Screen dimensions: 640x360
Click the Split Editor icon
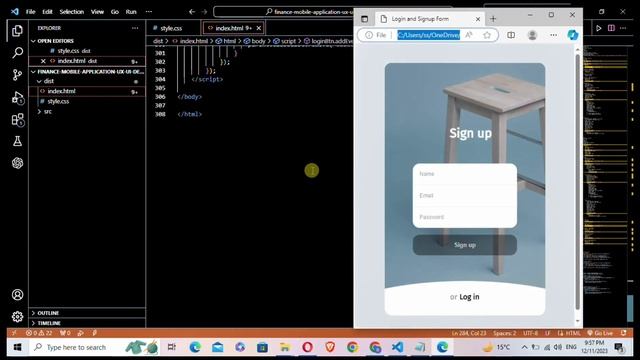coord(611,28)
